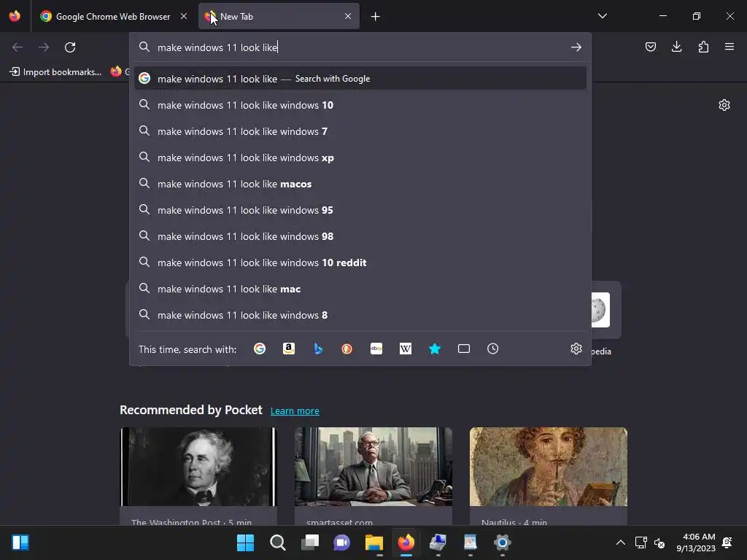Click the Go arrow in the address bar
The width and height of the screenshot is (747, 560).
point(576,47)
